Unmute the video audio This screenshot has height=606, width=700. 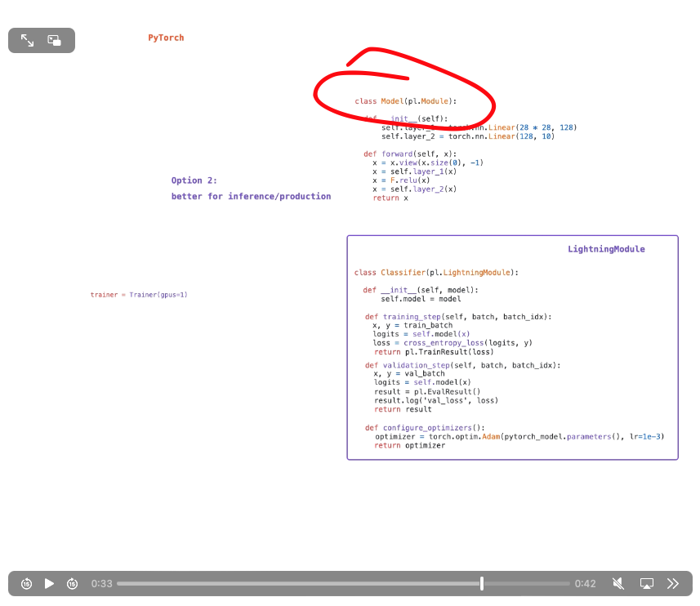[618, 583]
